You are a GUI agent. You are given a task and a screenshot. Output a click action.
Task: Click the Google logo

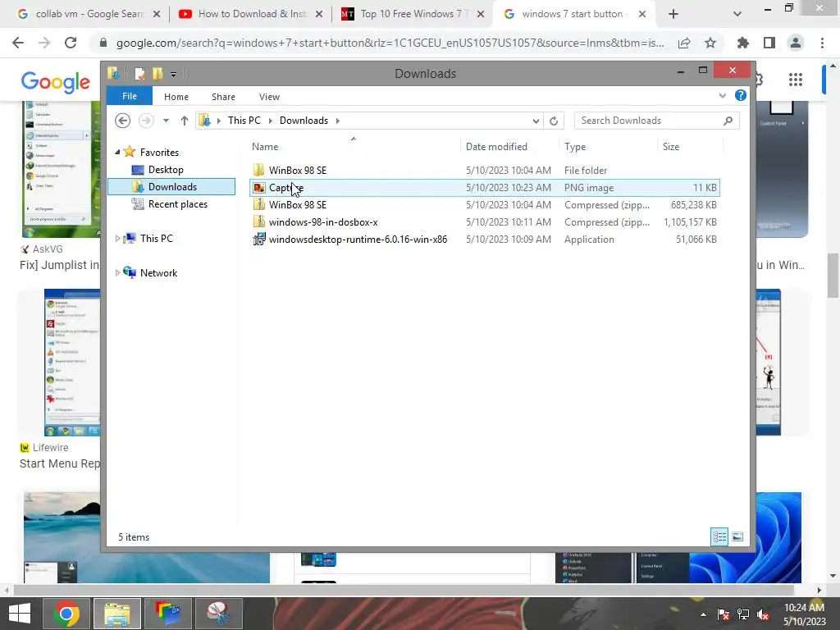pyautogui.click(x=56, y=81)
